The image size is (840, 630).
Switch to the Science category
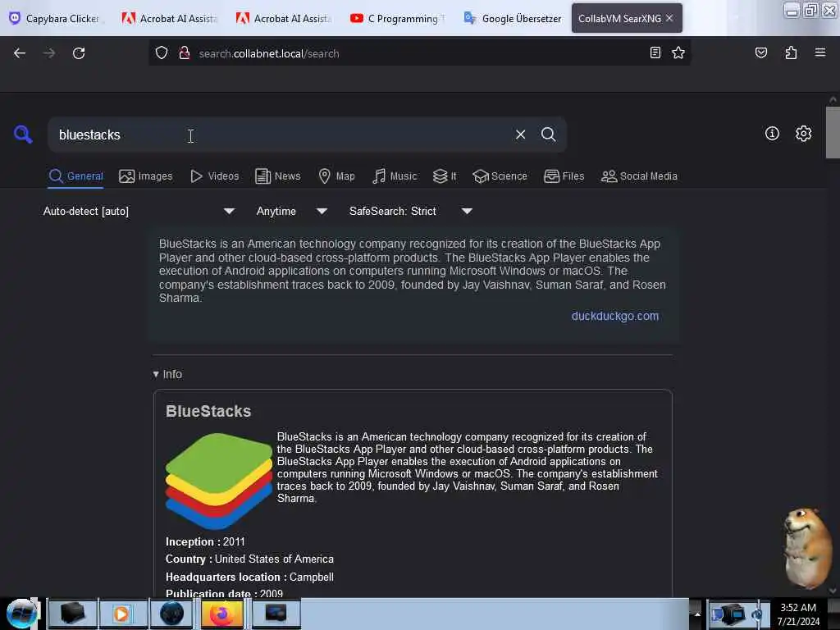point(500,176)
